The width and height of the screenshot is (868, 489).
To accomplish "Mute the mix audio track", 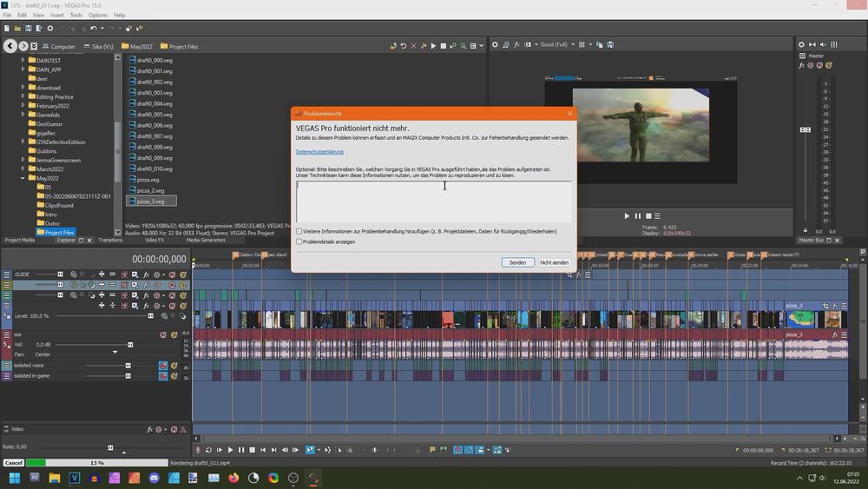I will click(x=163, y=335).
